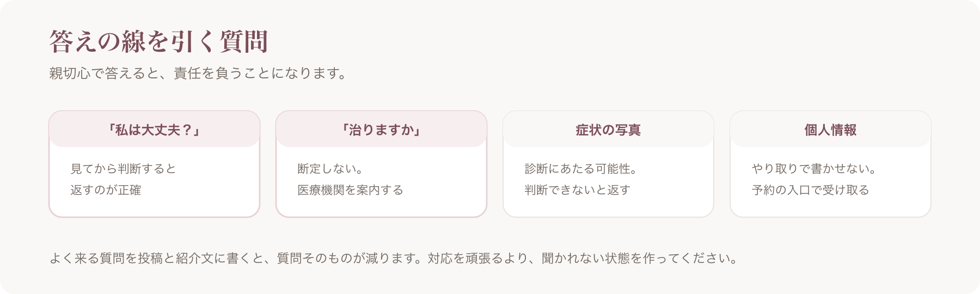Click the body of the 私は大丈夫 card
The width and height of the screenshot is (980, 294).
[x=154, y=181]
